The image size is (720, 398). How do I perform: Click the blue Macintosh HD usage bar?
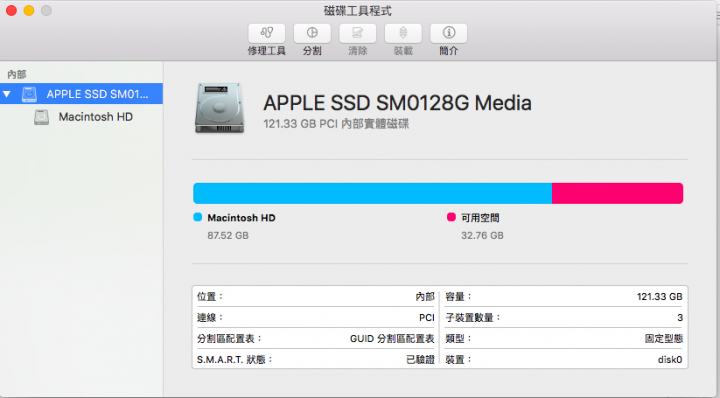372,193
